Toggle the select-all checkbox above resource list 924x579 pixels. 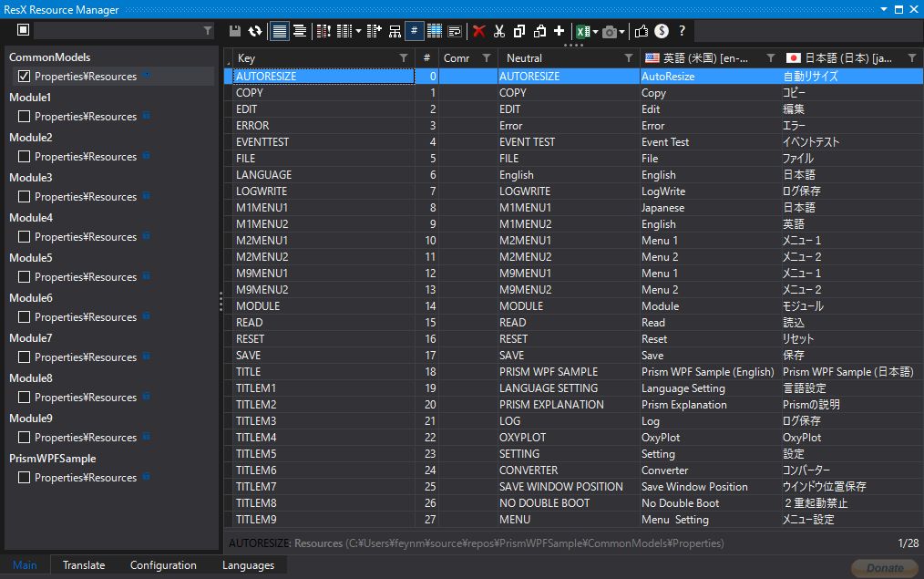[x=23, y=29]
